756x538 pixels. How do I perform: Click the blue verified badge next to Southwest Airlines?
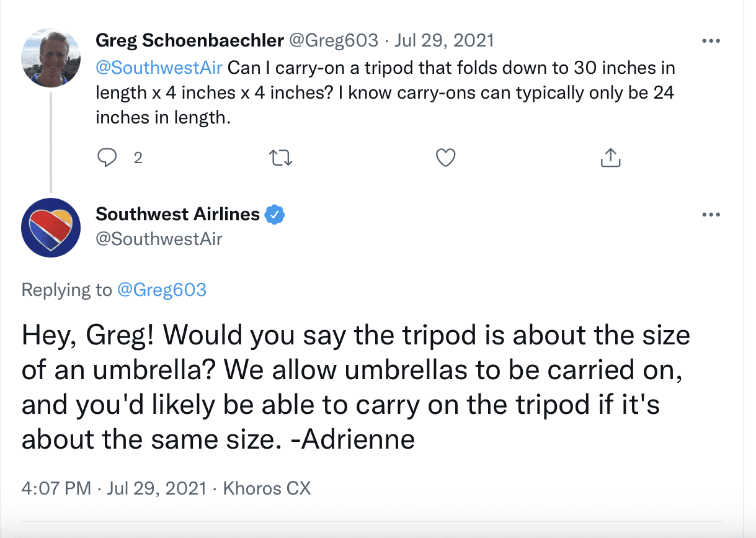[x=275, y=215]
